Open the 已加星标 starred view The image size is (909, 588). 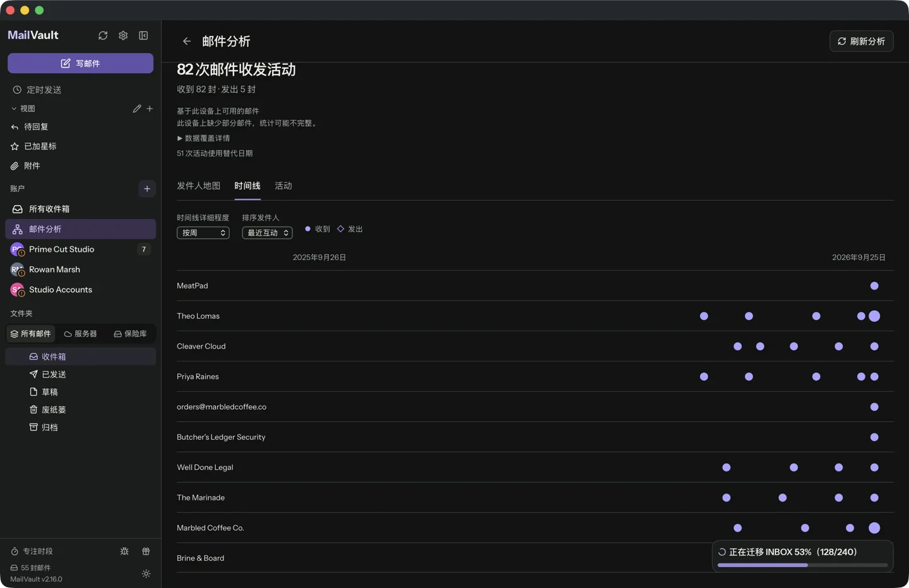pyautogui.click(x=81, y=146)
